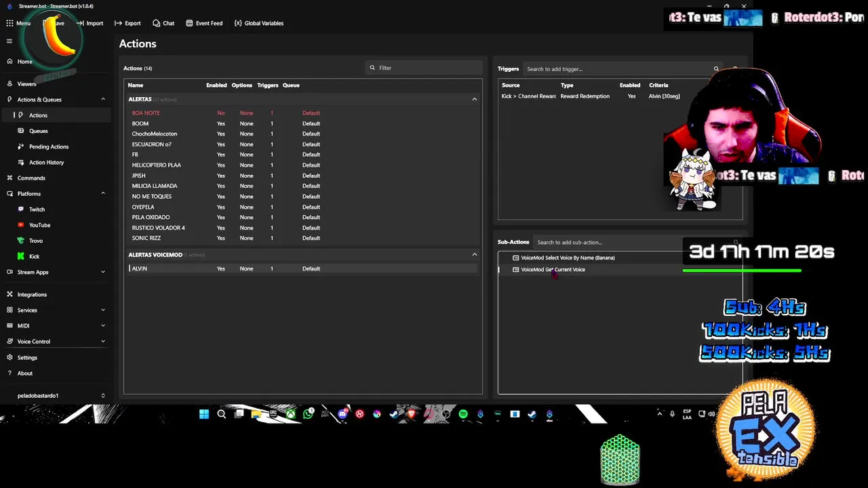Open Global Variables

(x=259, y=23)
